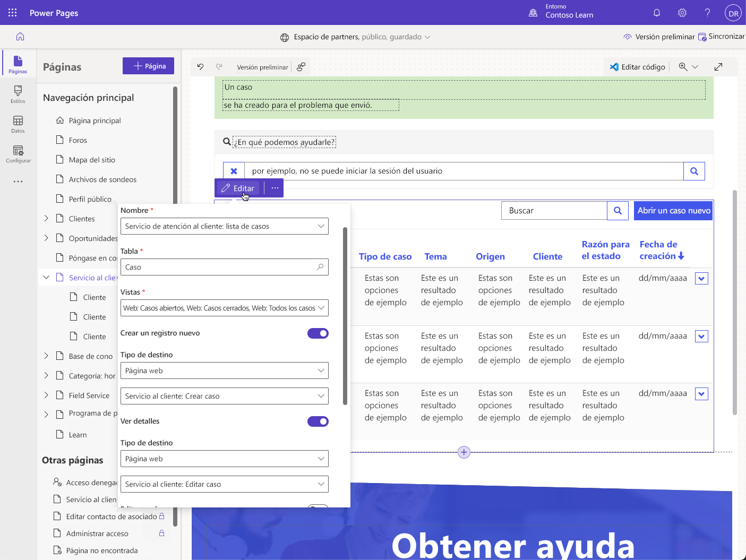Viewport: 746px width, 560px height.
Task: Toggle Crear un registro nuevo
Action: 318,333
